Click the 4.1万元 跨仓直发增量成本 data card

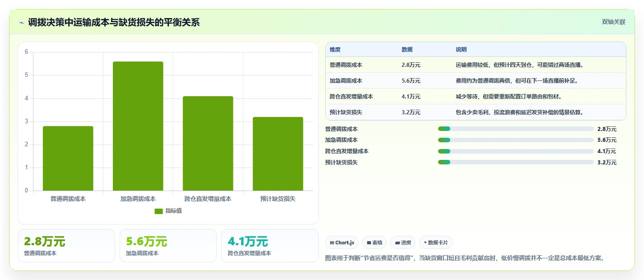(x=270, y=246)
